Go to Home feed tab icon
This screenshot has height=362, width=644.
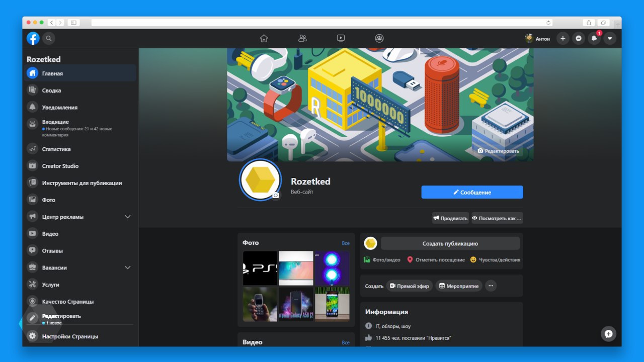click(264, 38)
